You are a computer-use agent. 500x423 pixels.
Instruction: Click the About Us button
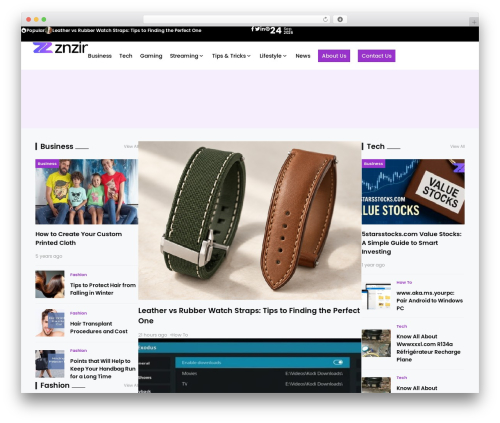[334, 56]
